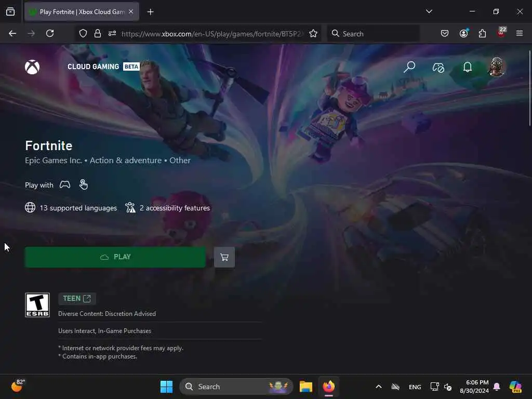Image resolution: width=532 pixels, height=399 pixels.
Task: Click Contains in-app purchases note
Action: tap(98, 356)
